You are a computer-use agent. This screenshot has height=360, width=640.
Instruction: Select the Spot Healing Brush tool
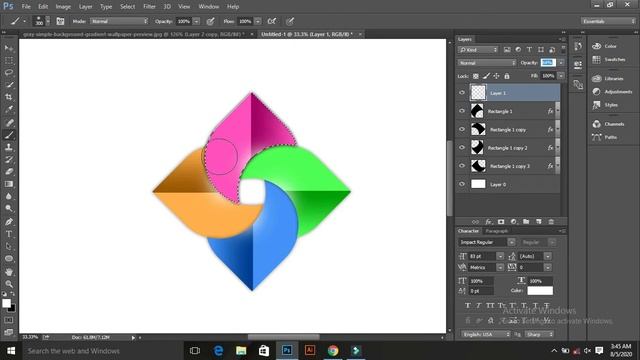tap(9, 122)
